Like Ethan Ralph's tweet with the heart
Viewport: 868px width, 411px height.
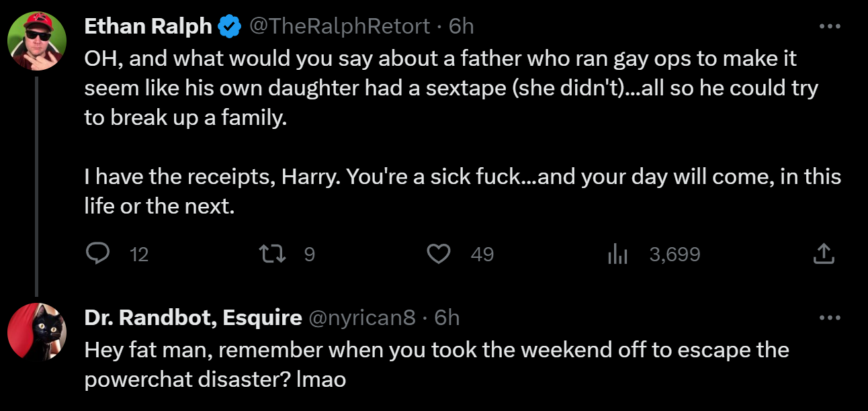click(x=439, y=254)
